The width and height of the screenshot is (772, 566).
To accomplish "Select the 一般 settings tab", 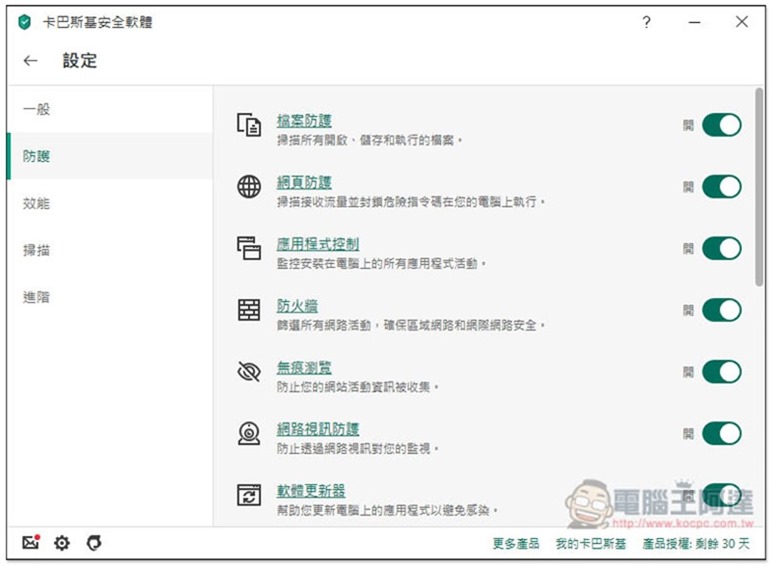I will (x=110, y=109).
